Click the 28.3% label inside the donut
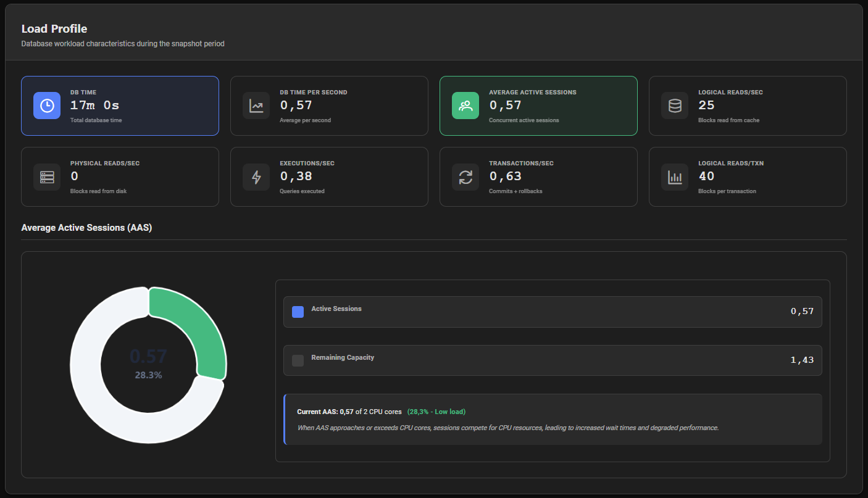 pos(148,375)
